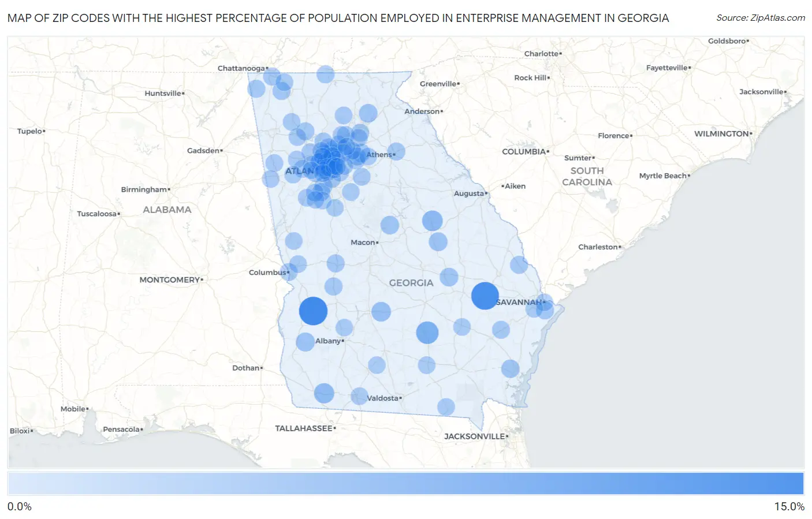
Task: Click the GEORGIA state label
Action: (x=411, y=283)
